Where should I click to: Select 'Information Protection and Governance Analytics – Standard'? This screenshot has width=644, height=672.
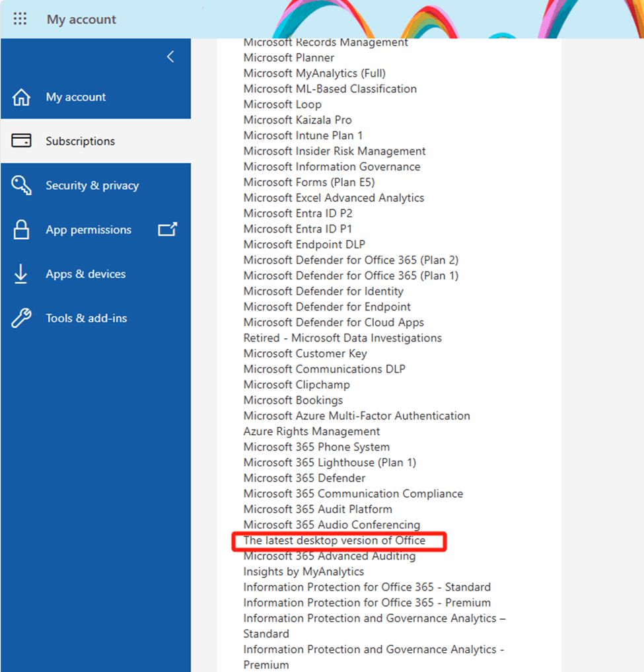[x=374, y=626]
